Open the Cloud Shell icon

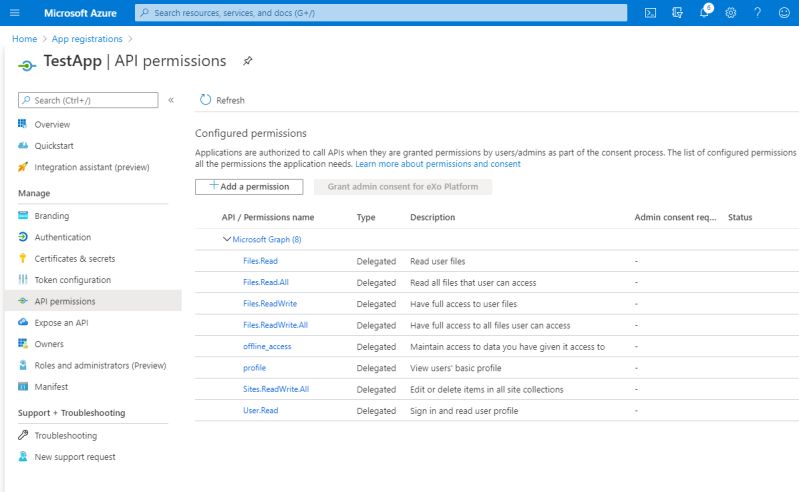[x=650, y=13]
